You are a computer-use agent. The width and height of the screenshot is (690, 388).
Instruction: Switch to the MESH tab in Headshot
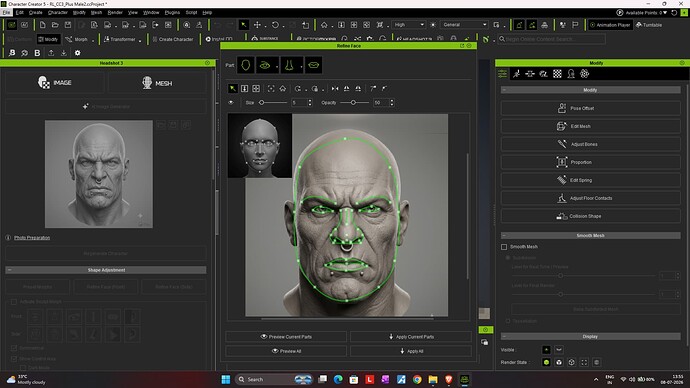tap(157, 83)
